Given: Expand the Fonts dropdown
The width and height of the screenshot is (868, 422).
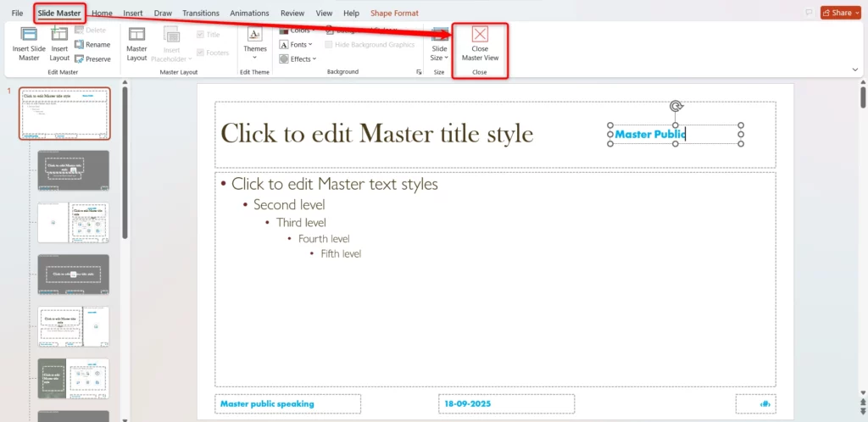Looking at the screenshot, I should 301,44.
